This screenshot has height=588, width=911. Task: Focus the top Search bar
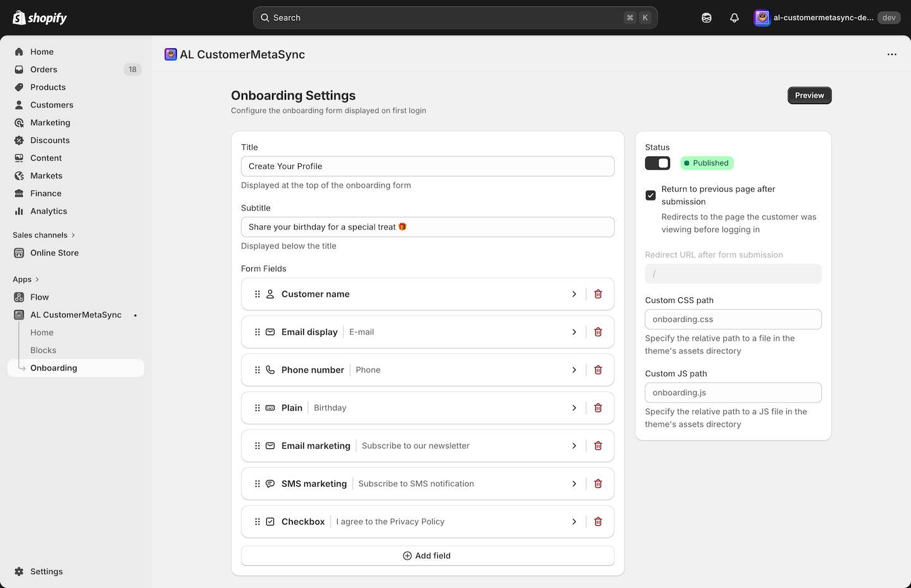click(x=455, y=18)
